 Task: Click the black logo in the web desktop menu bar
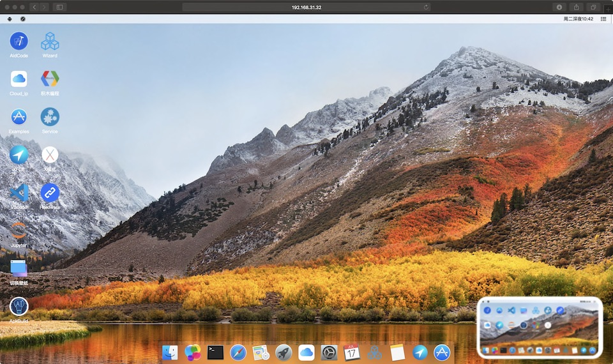[x=10, y=19]
